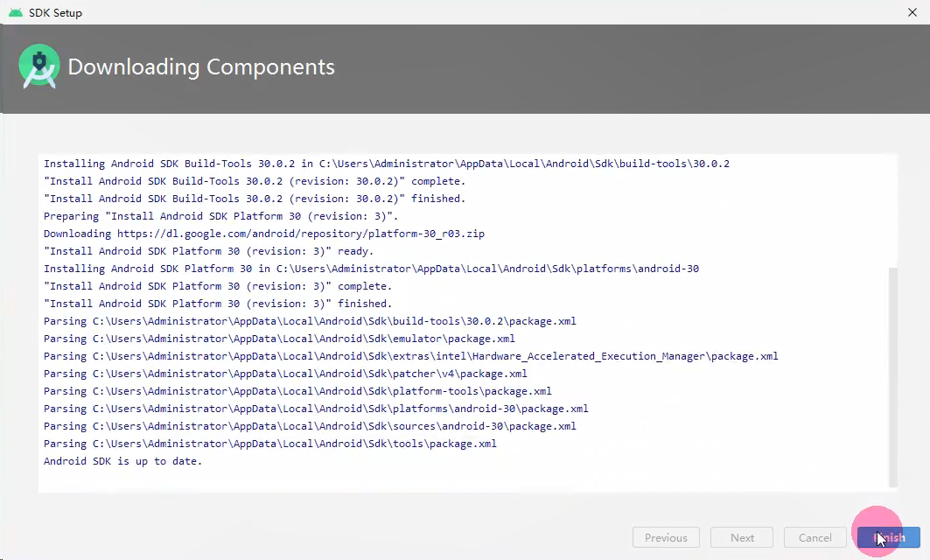Click the Cancel button
This screenshot has height=560, width=930.
click(x=815, y=537)
